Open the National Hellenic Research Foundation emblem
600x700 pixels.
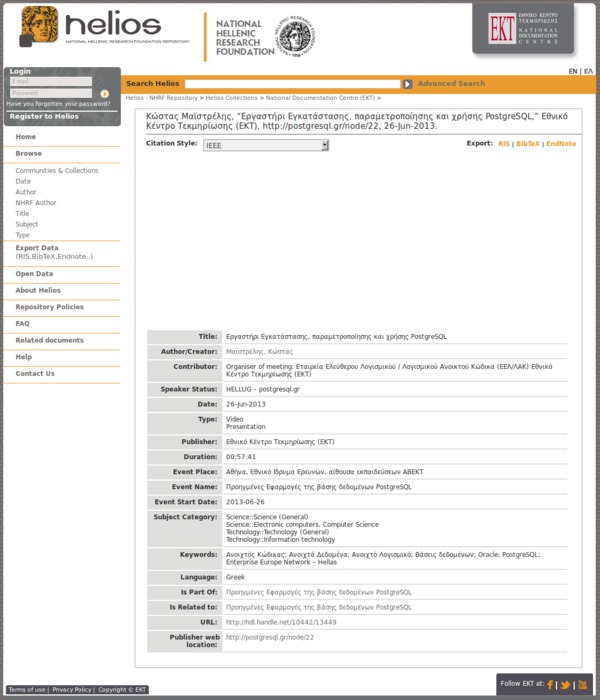295,36
